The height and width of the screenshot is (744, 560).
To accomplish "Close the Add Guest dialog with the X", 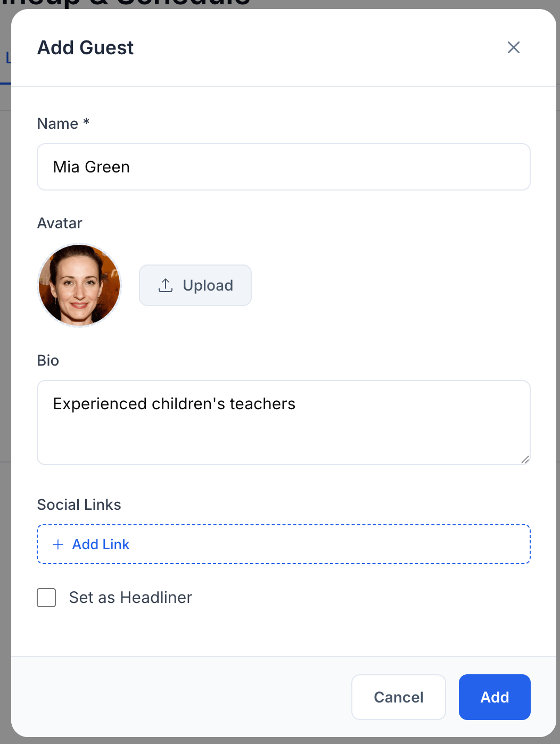I will pyautogui.click(x=513, y=47).
